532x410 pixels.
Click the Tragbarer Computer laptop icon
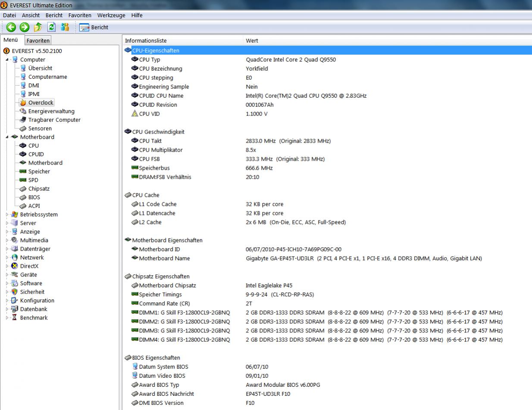23,120
